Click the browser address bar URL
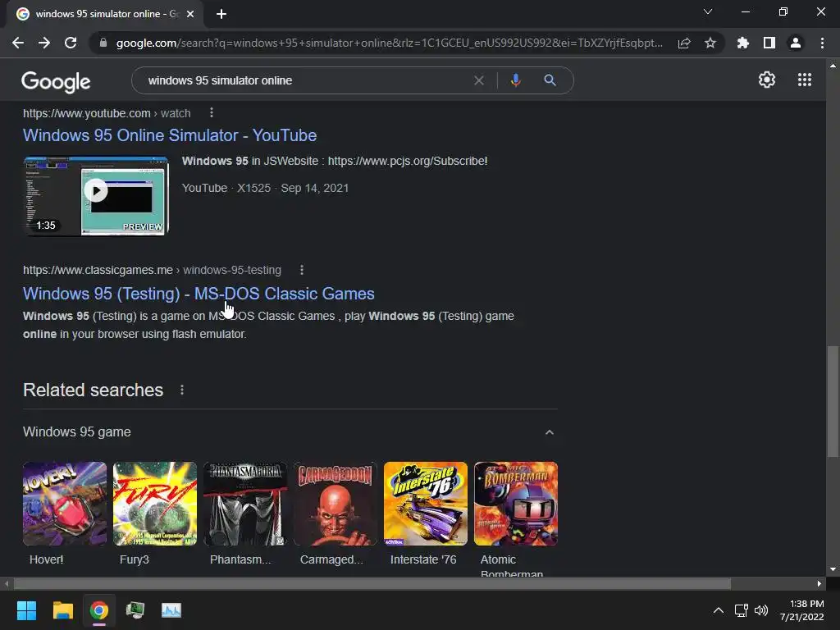 (389, 43)
